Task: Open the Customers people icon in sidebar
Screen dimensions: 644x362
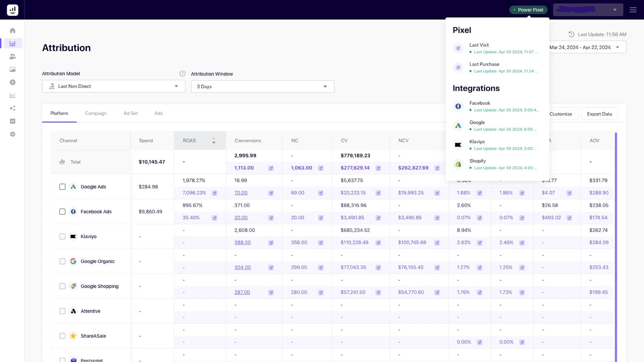Action: [x=12, y=56]
